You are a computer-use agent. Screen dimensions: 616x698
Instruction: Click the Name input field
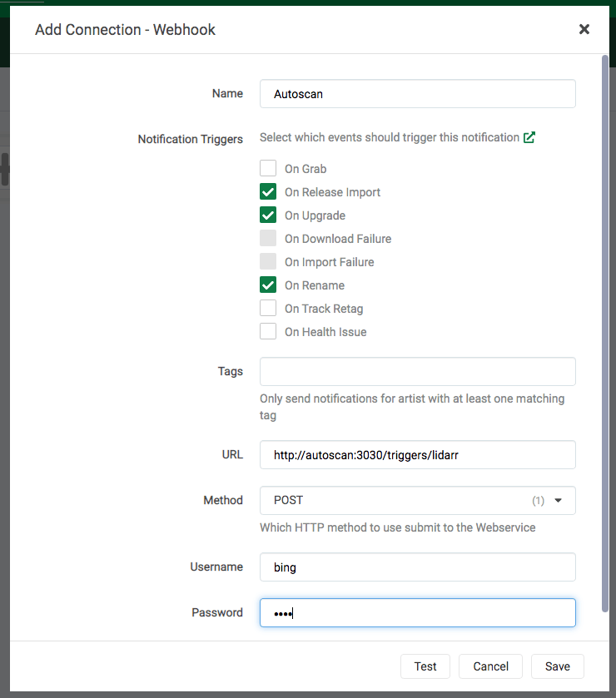point(417,94)
